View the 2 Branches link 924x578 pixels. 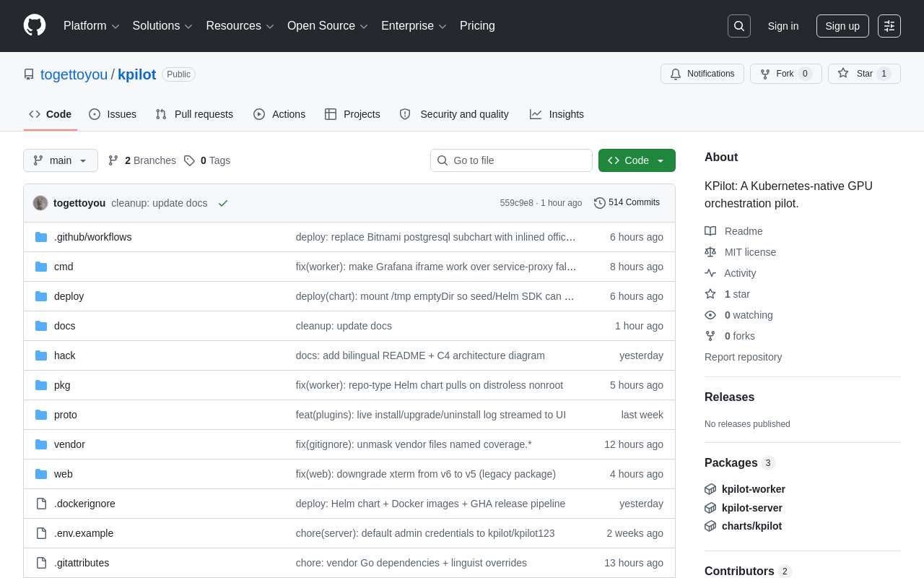coord(141,160)
